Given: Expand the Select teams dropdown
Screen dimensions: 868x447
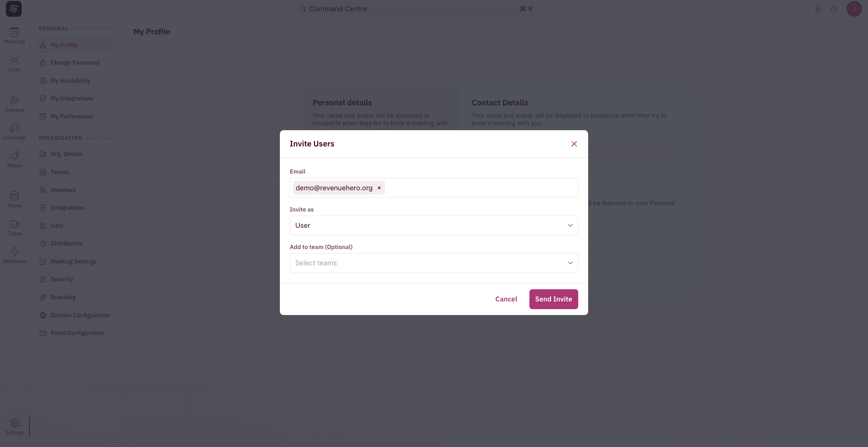Looking at the screenshot, I should [434, 263].
